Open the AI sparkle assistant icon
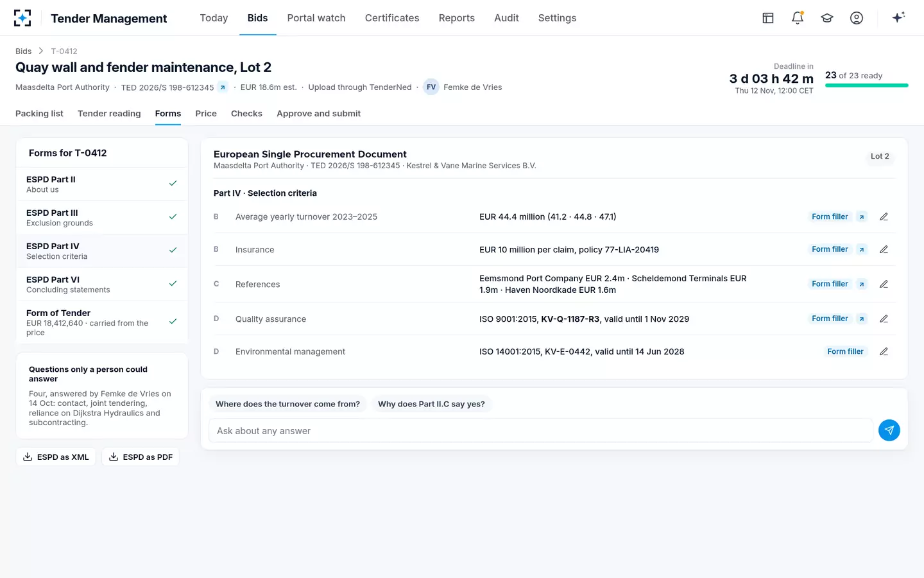The height and width of the screenshot is (578, 924). click(x=898, y=17)
